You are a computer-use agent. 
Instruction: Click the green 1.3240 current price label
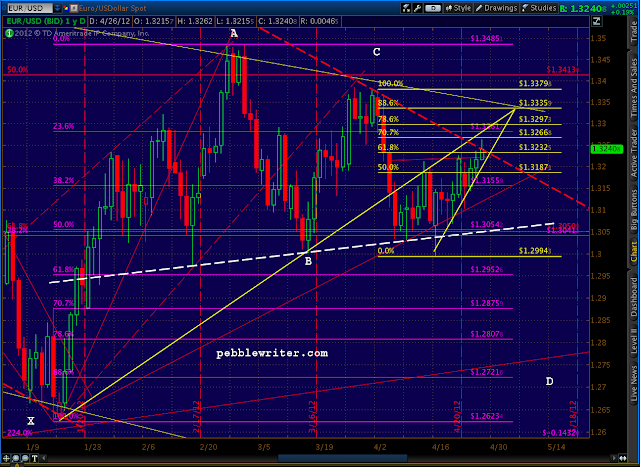click(x=606, y=149)
